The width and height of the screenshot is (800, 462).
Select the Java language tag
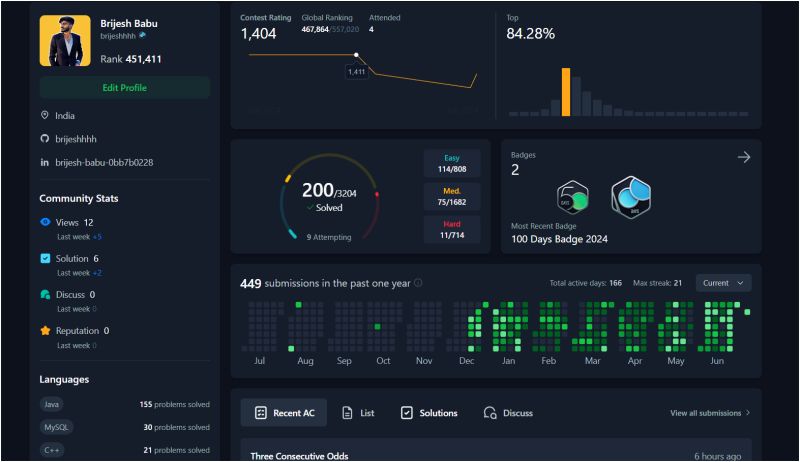click(x=52, y=404)
